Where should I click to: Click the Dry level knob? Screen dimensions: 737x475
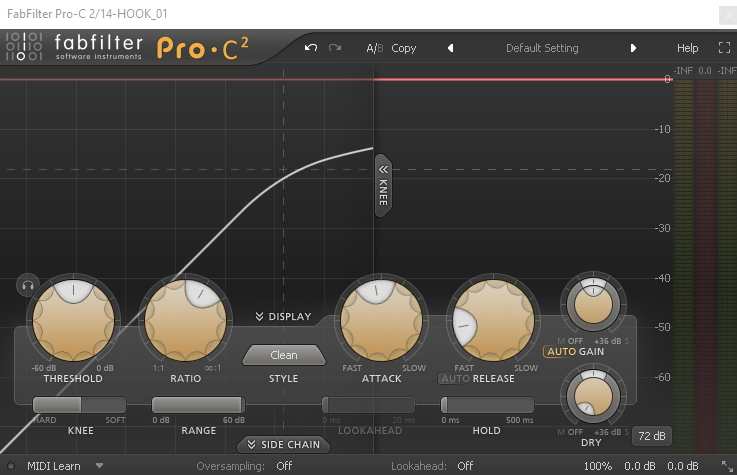click(593, 396)
